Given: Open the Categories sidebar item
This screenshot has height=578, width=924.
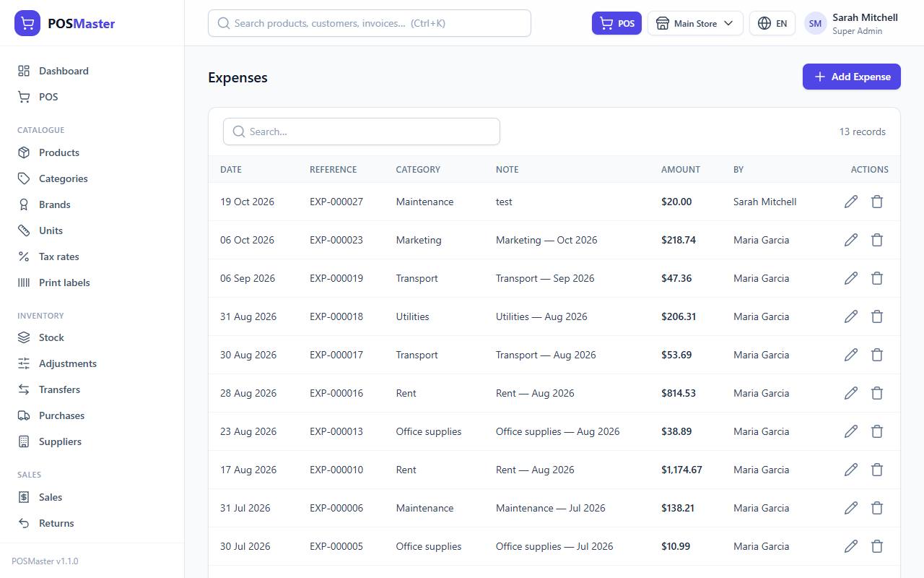Looking at the screenshot, I should (x=92, y=178).
